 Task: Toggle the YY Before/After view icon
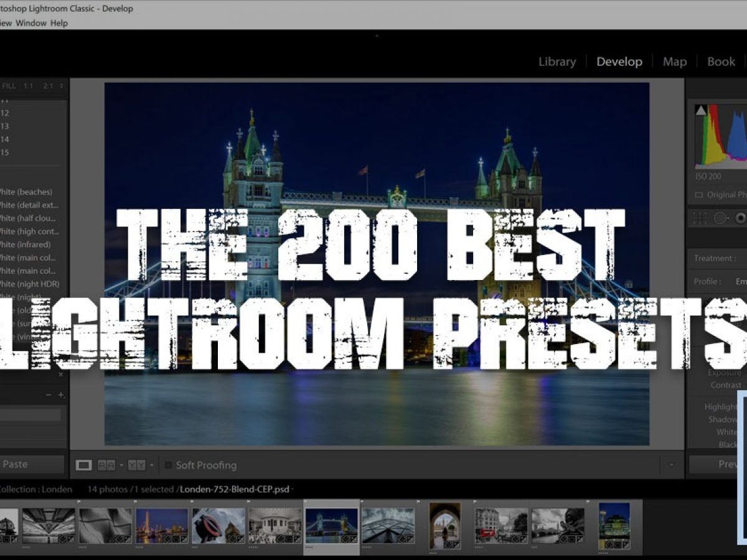[x=137, y=465]
